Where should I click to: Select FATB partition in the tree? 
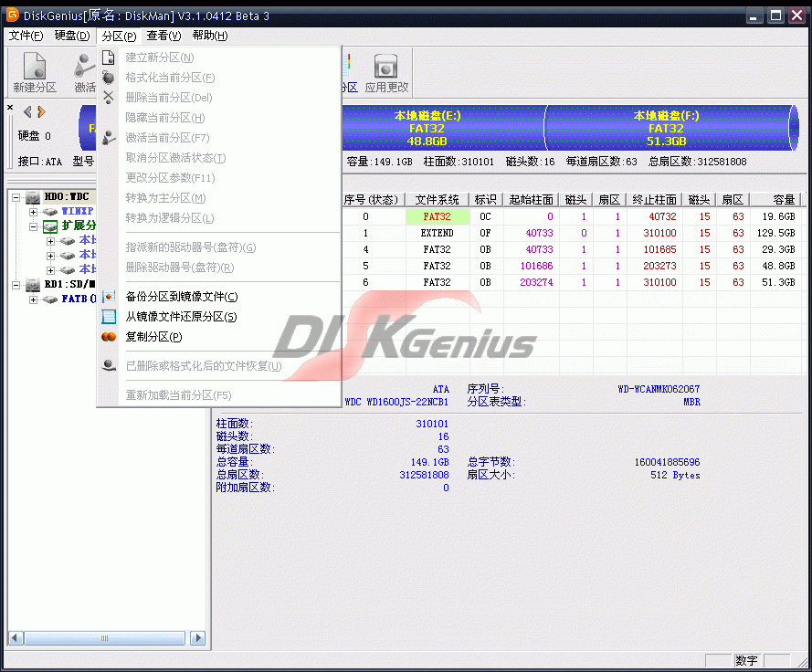pos(79,299)
